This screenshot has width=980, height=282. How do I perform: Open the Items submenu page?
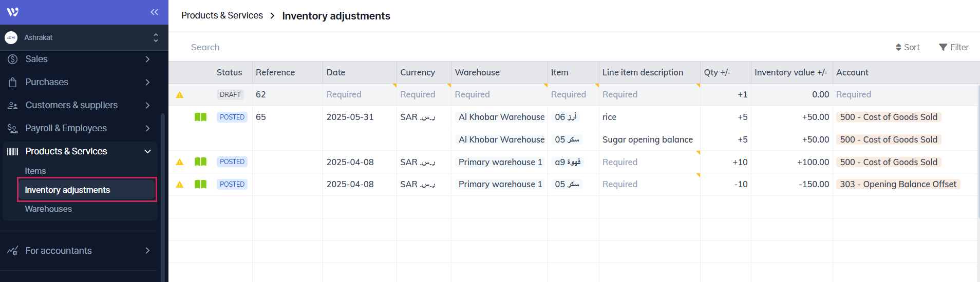[35, 171]
